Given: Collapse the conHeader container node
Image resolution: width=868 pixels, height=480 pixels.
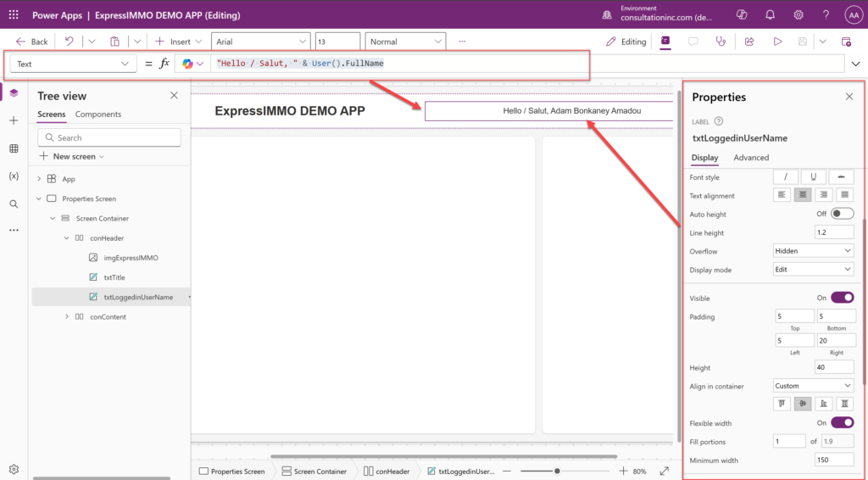Looking at the screenshot, I should 66,238.
